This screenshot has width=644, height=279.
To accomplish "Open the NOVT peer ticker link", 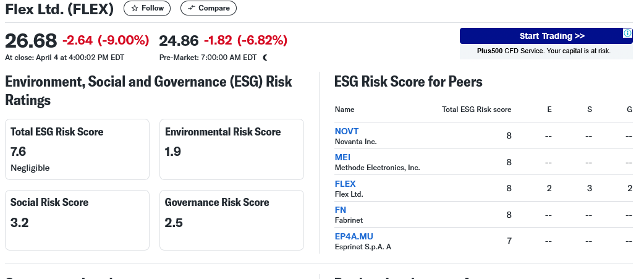I will pos(346,131).
